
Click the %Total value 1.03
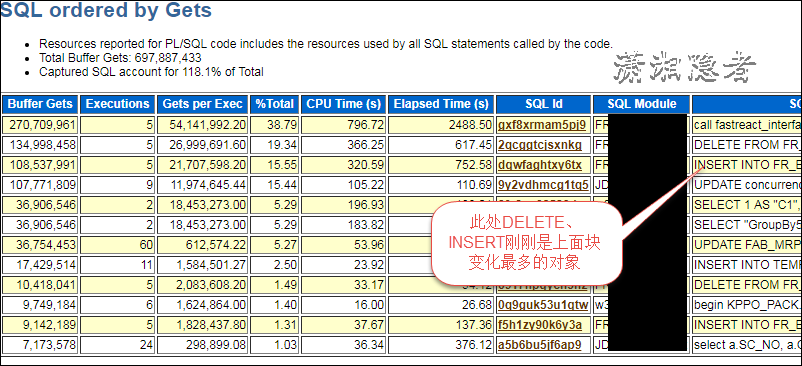(x=286, y=345)
